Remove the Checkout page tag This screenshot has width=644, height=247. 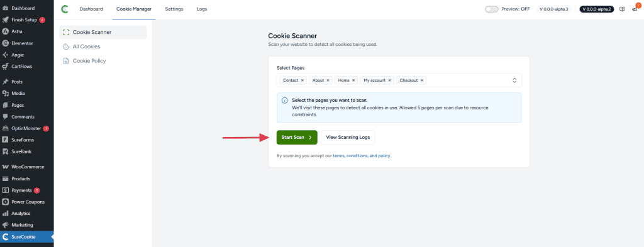click(x=422, y=80)
